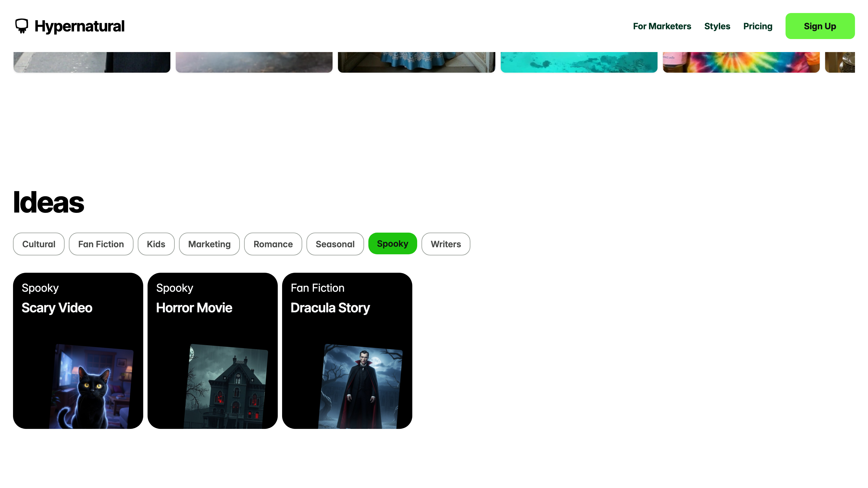Select the turquoise water style thumbnail

(x=579, y=62)
